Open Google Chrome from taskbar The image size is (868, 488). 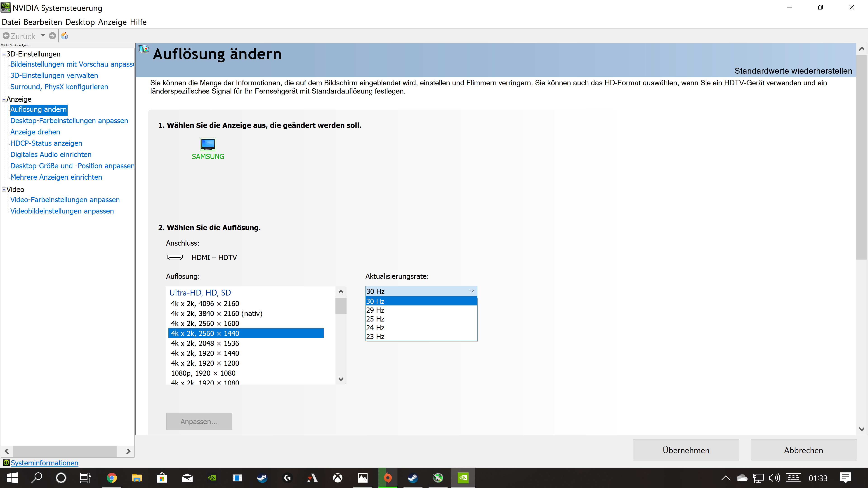[111, 478]
